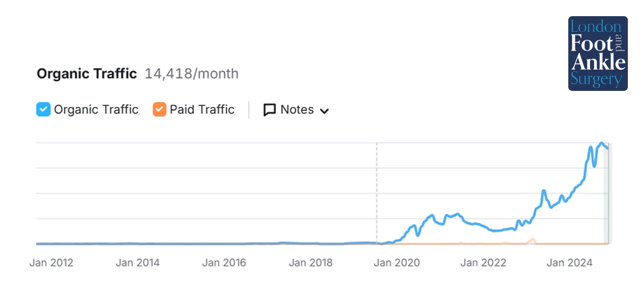This screenshot has height=303, width=644.
Task: Click the Notes text label
Action: click(297, 110)
